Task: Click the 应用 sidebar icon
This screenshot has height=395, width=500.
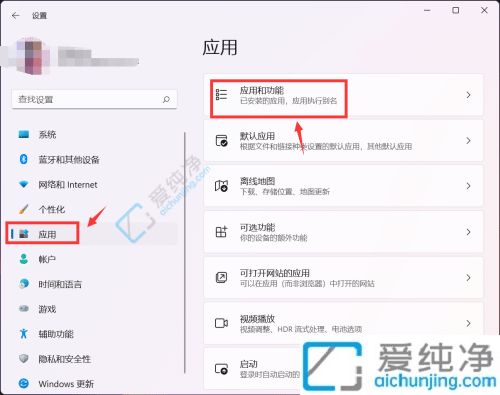Action: 24,234
